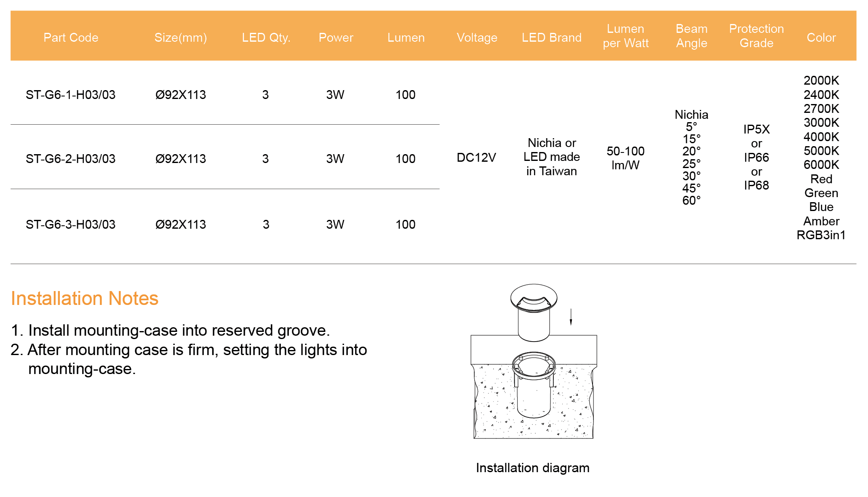Select the LED Qty. column header
Viewport: 868px width, 497px height.
266,37
